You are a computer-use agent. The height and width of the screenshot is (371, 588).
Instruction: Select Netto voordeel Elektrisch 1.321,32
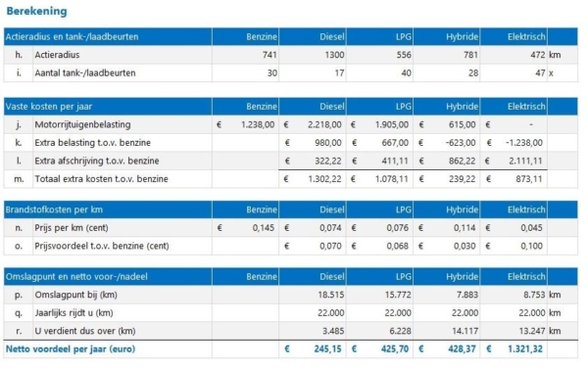[525, 348]
